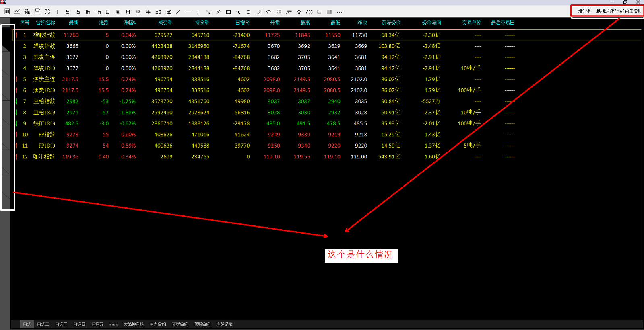This screenshot has width=644, height=330.
Task: Pick the Fibonacci retracement lines tool
Action: tap(279, 12)
